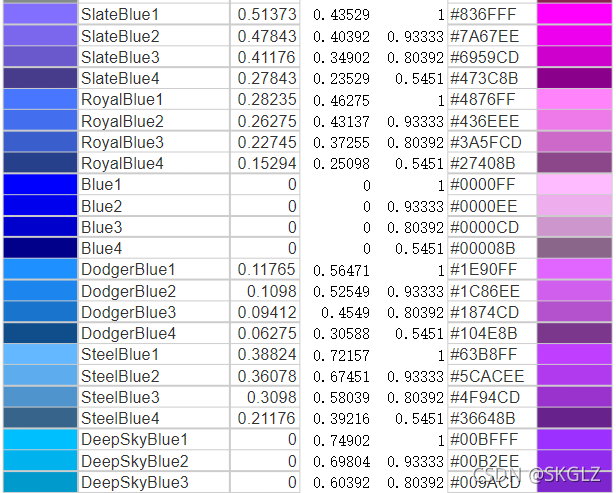Click the hex code #436EEE

(485, 121)
